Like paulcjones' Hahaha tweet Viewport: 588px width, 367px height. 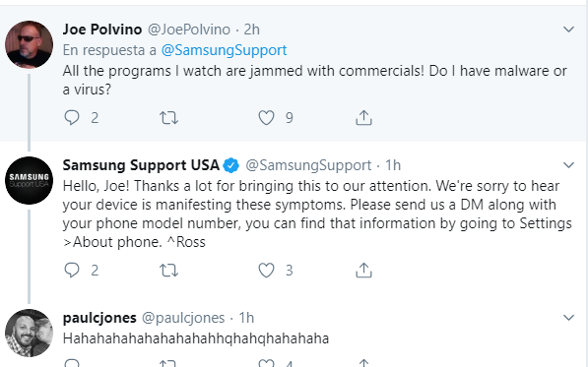point(266,363)
